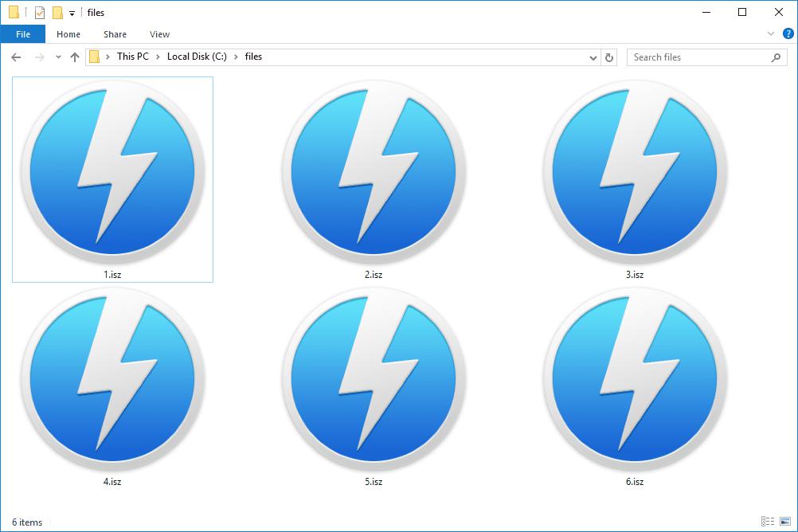Click the 1.isz file name label
The height and width of the screenshot is (532, 798).
point(112,275)
